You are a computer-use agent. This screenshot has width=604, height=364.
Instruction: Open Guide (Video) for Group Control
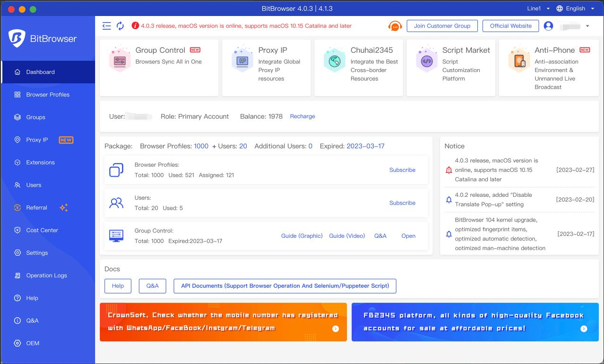pos(347,236)
